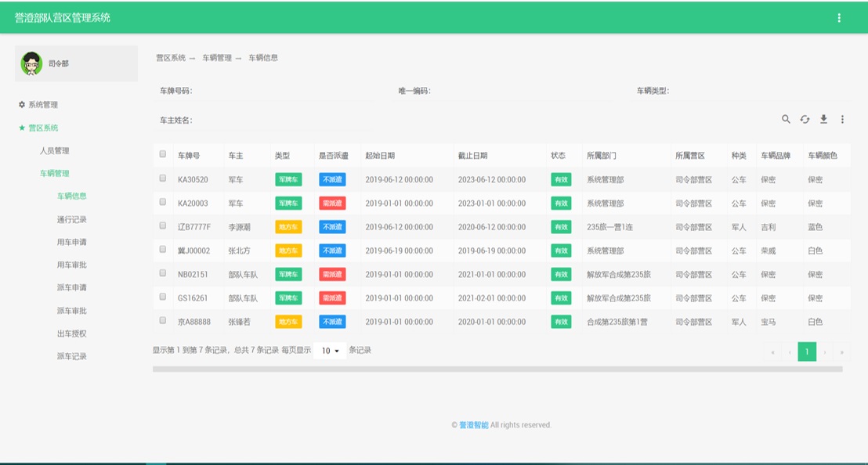Go to 用车申请 menu item
Viewport: 868px width, 465px height.
tap(71, 242)
